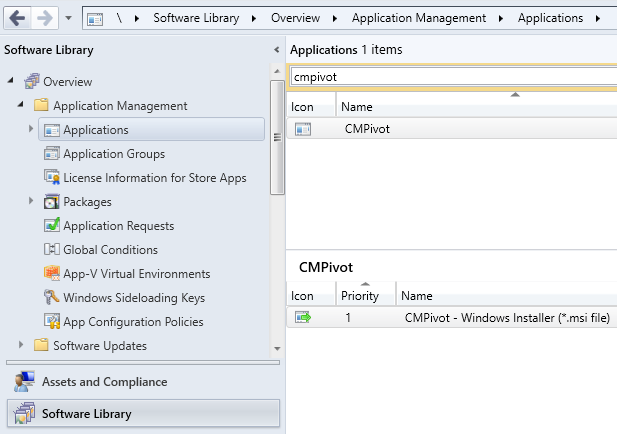Click the Application Groups icon

pos(53,154)
